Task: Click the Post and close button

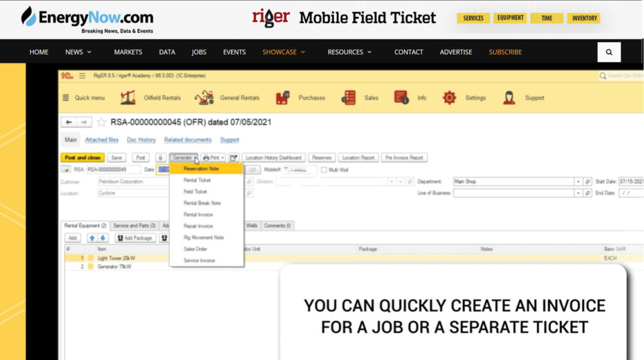Action: 82,158
